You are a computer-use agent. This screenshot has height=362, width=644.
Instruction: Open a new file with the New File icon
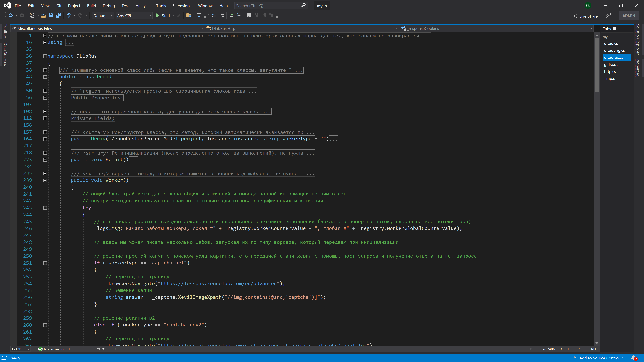[32, 15]
